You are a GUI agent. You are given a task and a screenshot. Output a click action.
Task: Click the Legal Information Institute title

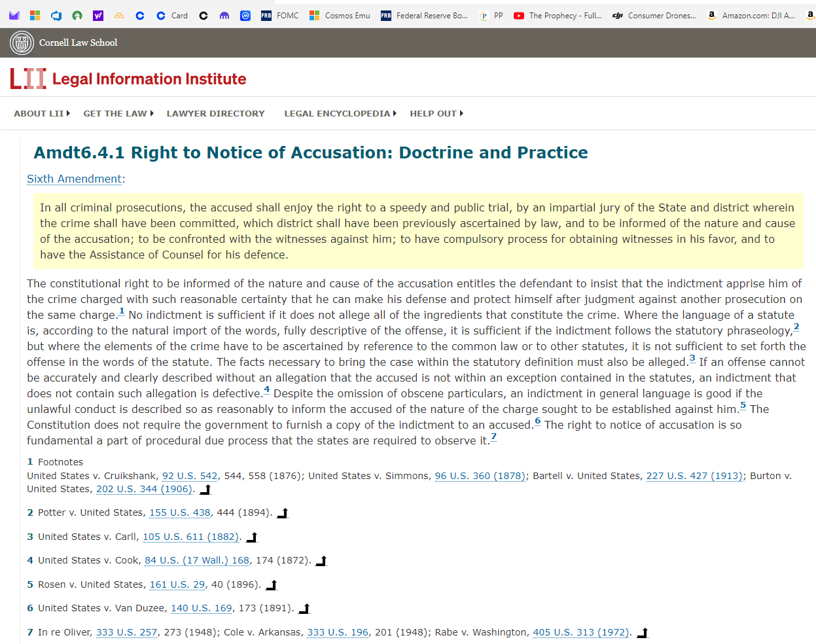149,79
